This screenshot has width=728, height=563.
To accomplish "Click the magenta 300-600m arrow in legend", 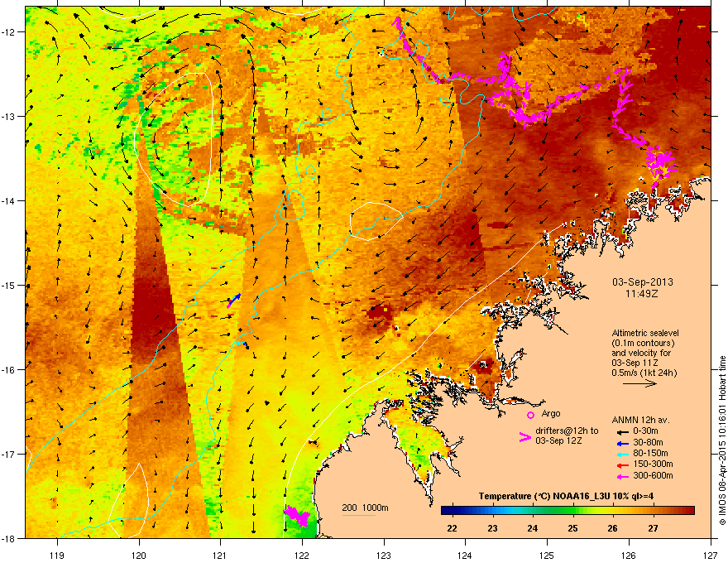I will pos(622,477).
